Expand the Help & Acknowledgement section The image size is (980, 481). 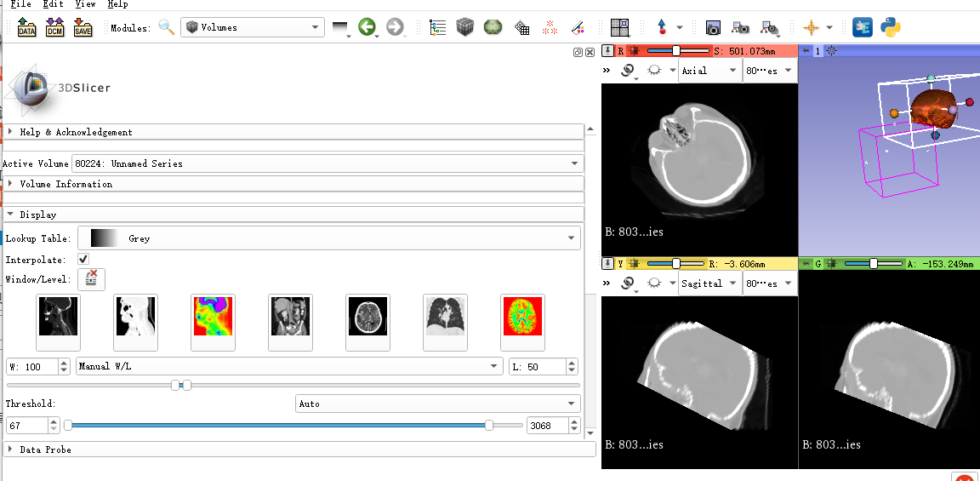(x=293, y=132)
